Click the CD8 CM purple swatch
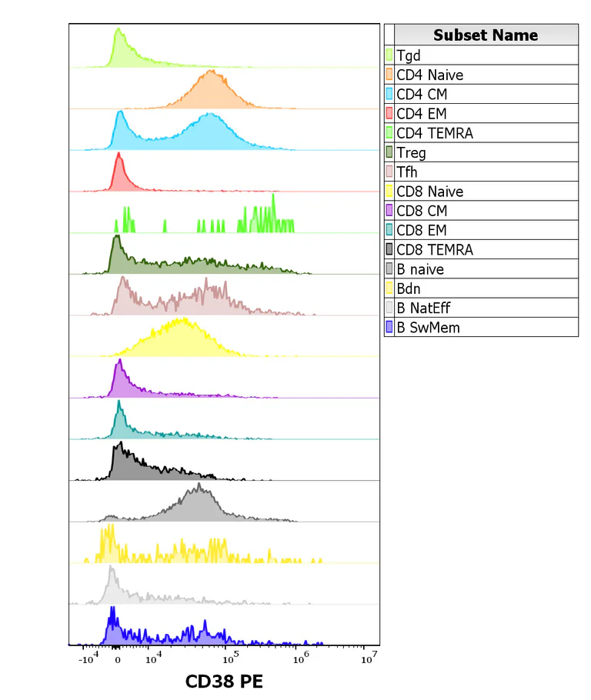The width and height of the screenshot is (591, 700). [389, 210]
